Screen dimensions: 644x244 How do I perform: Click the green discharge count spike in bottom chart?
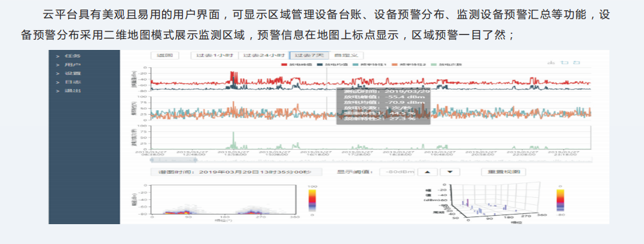click(x=233, y=140)
